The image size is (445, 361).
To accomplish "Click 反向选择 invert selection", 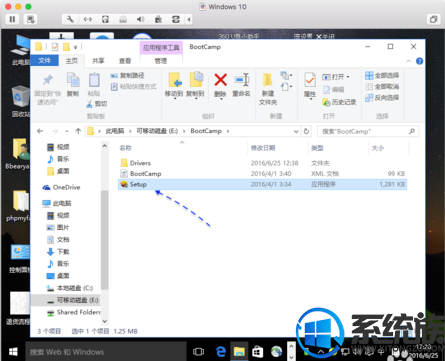I will point(382,98).
